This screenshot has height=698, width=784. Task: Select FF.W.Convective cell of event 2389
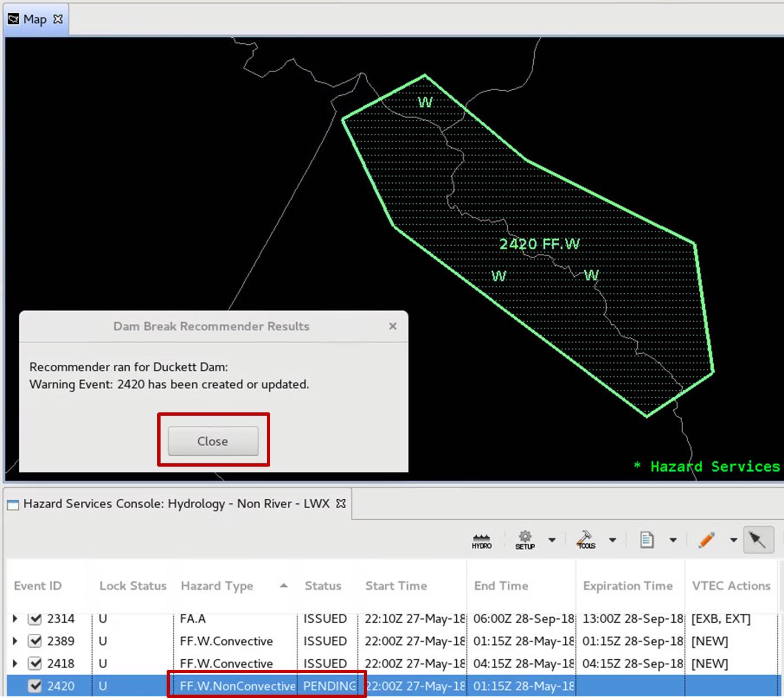coord(226,641)
